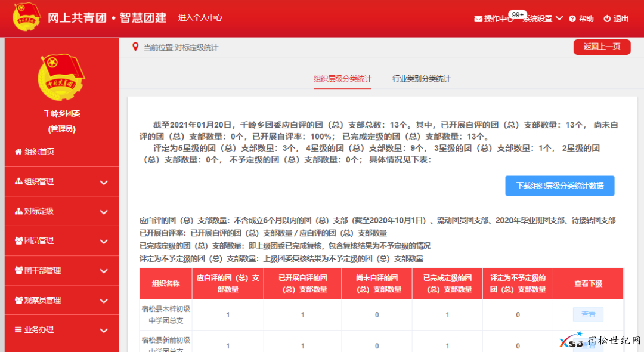Click the 已完成定级的团（总）支部数量 column header
Screen dimensions: 644x352
tap(447, 283)
